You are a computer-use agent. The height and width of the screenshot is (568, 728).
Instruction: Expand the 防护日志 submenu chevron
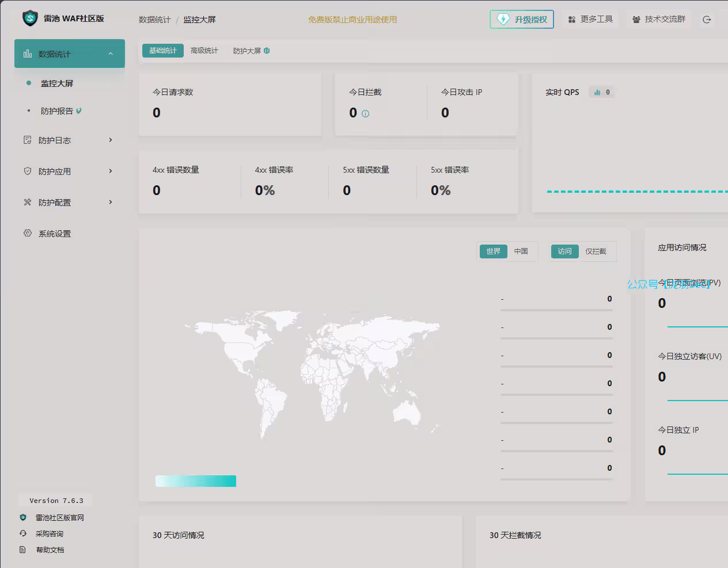111,140
